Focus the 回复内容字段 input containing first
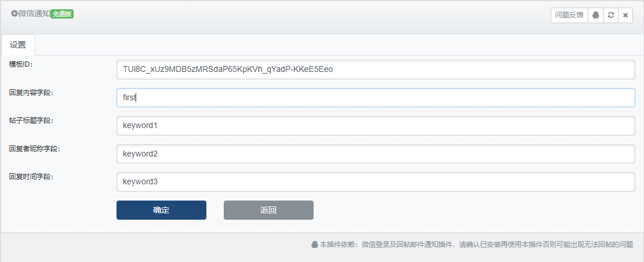The height and width of the screenshot is (262, 644). (376, 98)
